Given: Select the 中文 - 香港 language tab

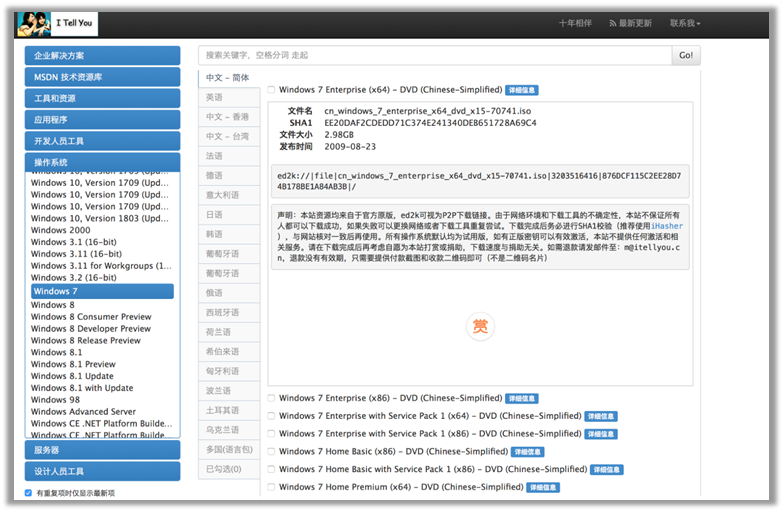Looking at the screenshot, I should click(229, 117).
